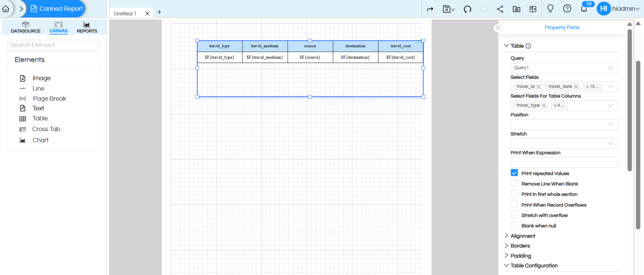Screen dimensions: 644x275
Task: Switch to the DATASOURCE tab
Action: tap(25, 27)
